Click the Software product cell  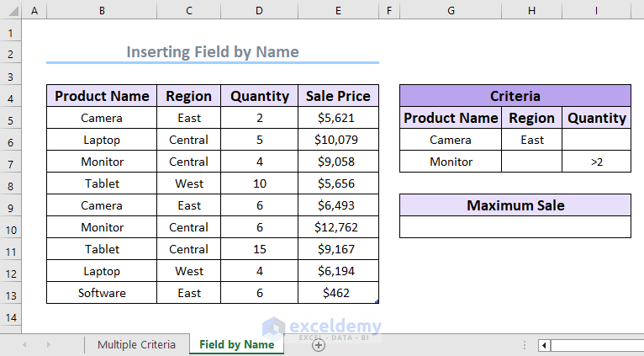coord(102,293)
